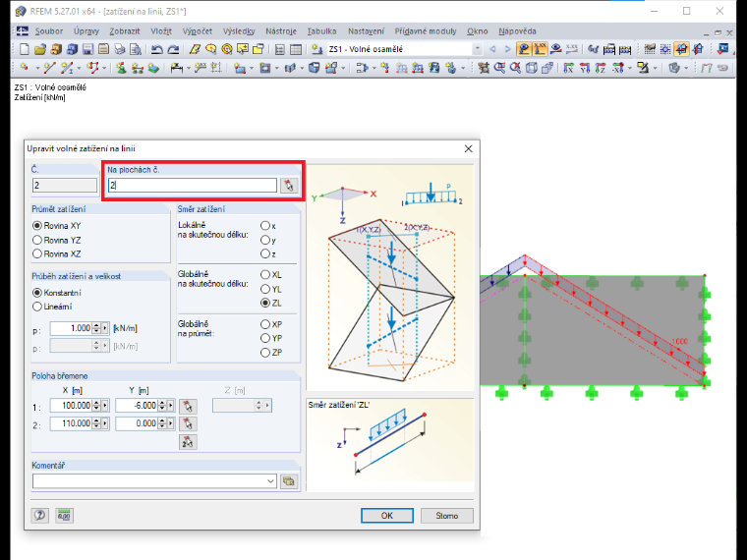
Task: Redo the last action
Action: tap(174, 49)
